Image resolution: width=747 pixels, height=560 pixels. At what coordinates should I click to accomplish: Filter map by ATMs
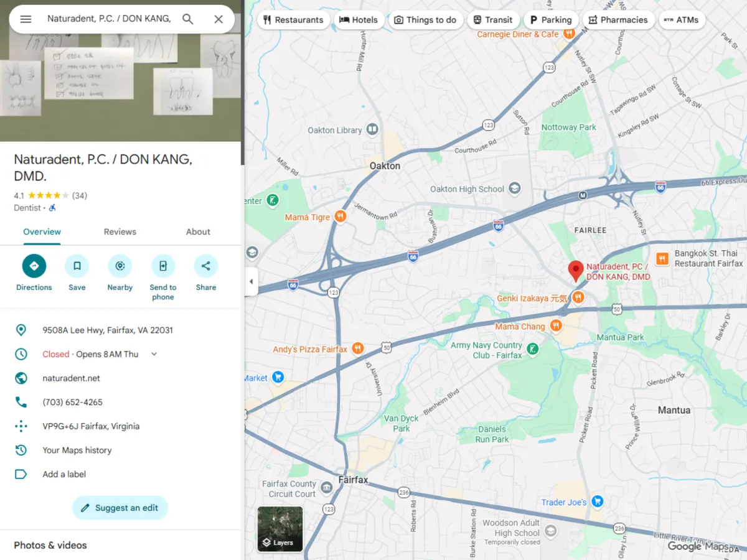(681, 20)
